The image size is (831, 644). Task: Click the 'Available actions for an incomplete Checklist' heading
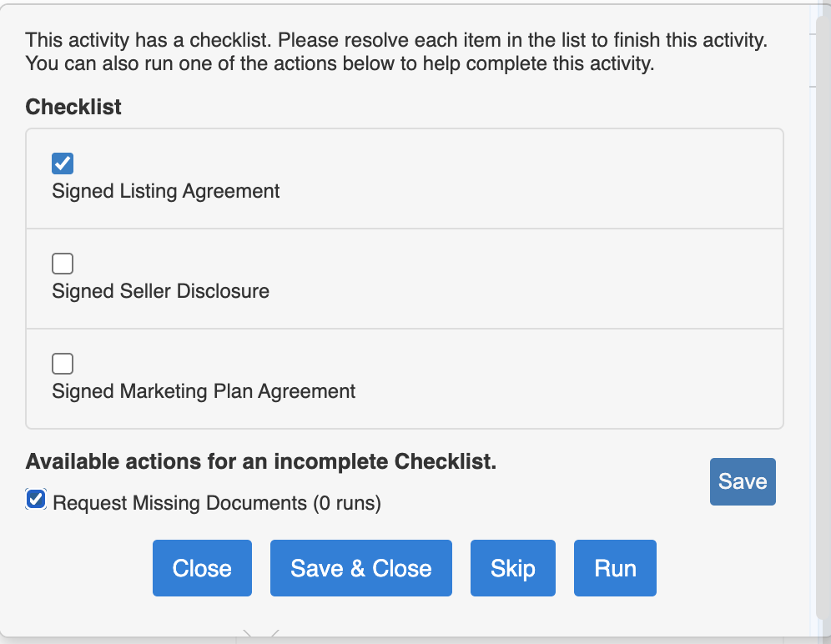coord(261,462)
